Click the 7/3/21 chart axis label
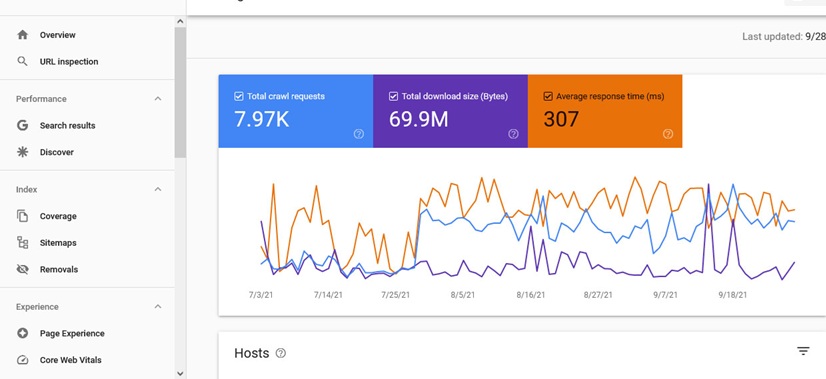826x379 pixels. (x=261, y=295)
